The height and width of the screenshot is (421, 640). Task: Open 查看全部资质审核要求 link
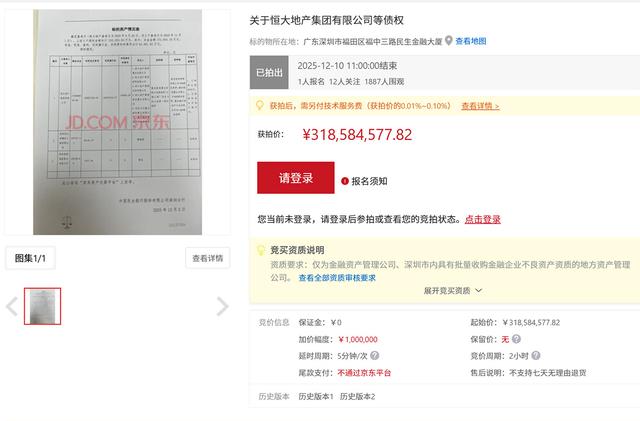(337, 278)
